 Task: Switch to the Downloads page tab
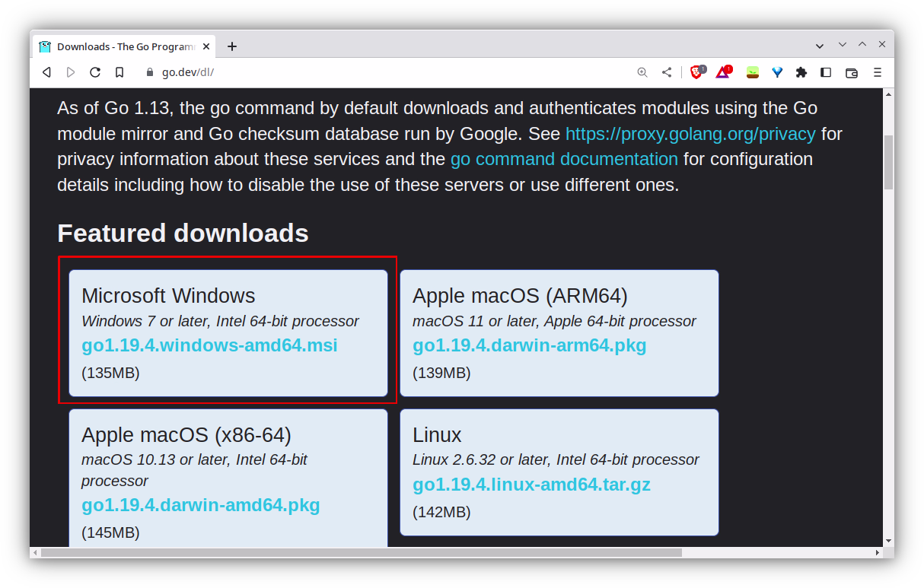click(x=122, y=46)
